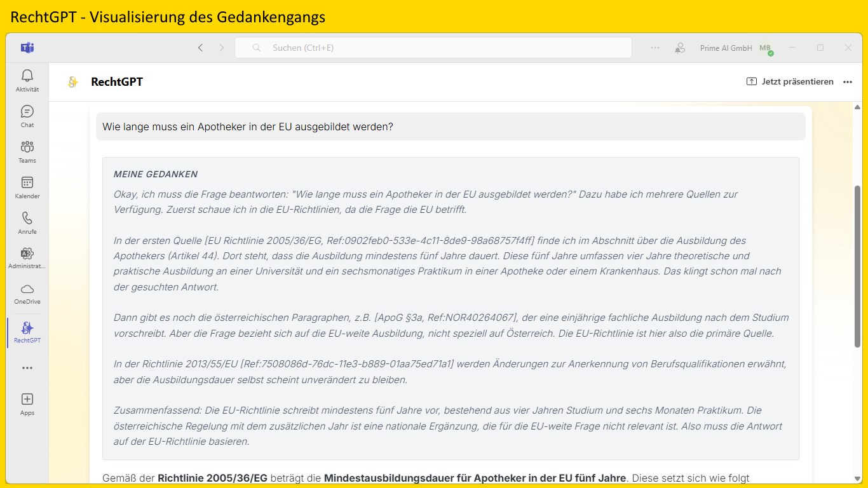Open more apps ellipsis in sidebar

pos(27,368)
